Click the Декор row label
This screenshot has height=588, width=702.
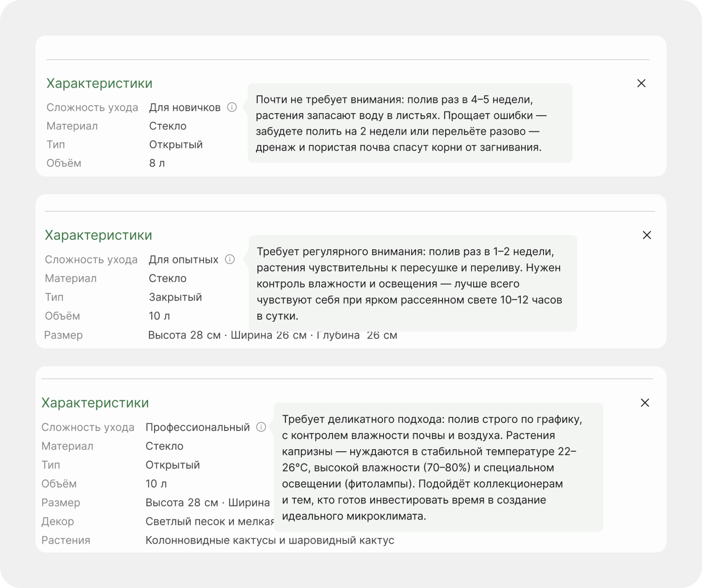tap(57, 521)
